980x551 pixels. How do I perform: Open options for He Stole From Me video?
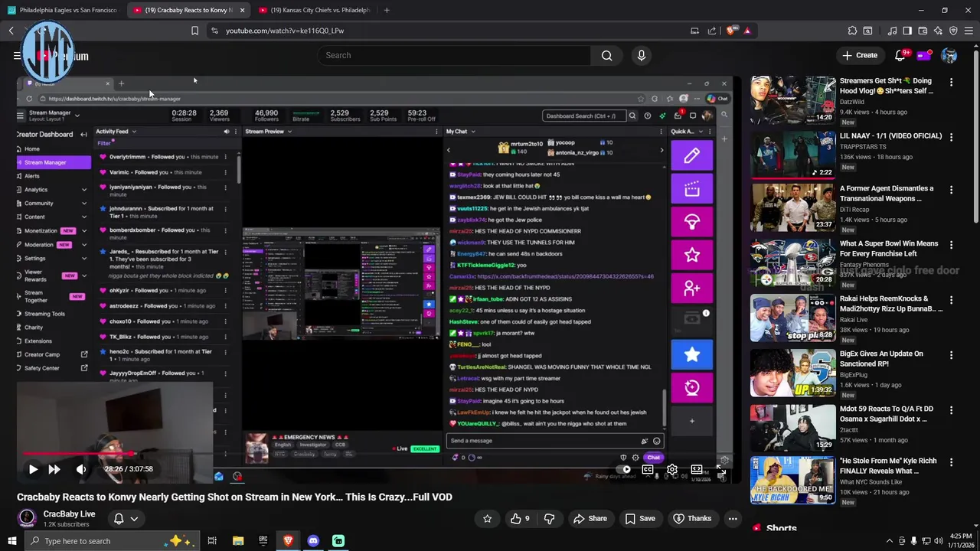point(952,462)
